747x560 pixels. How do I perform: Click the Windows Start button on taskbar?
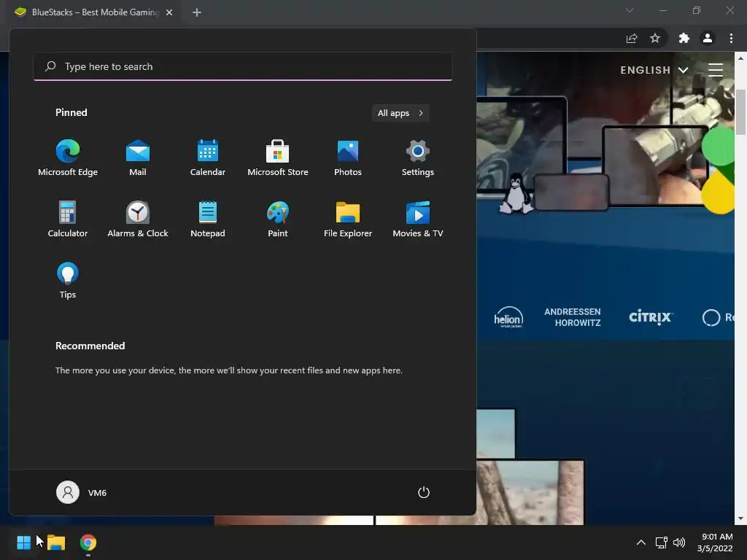click(24, 542)
